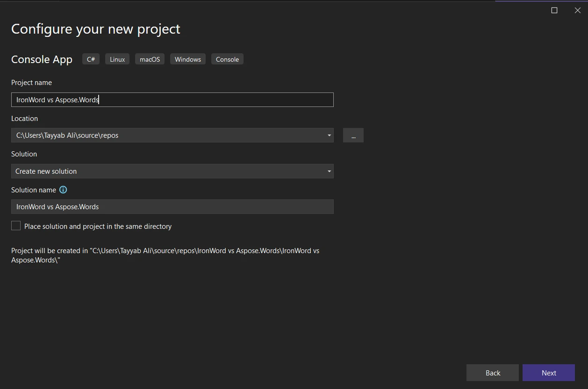Click the Console project type tag

click(x=227, y=59)
